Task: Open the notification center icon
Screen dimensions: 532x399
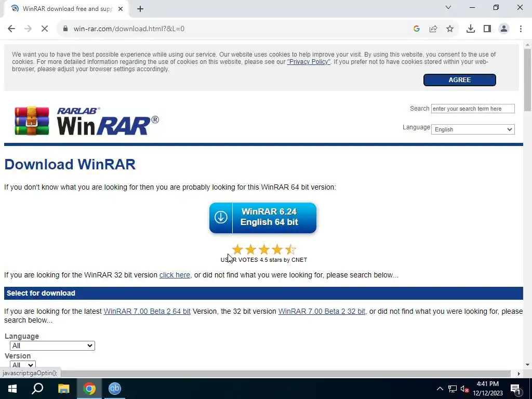Action: 516,389
